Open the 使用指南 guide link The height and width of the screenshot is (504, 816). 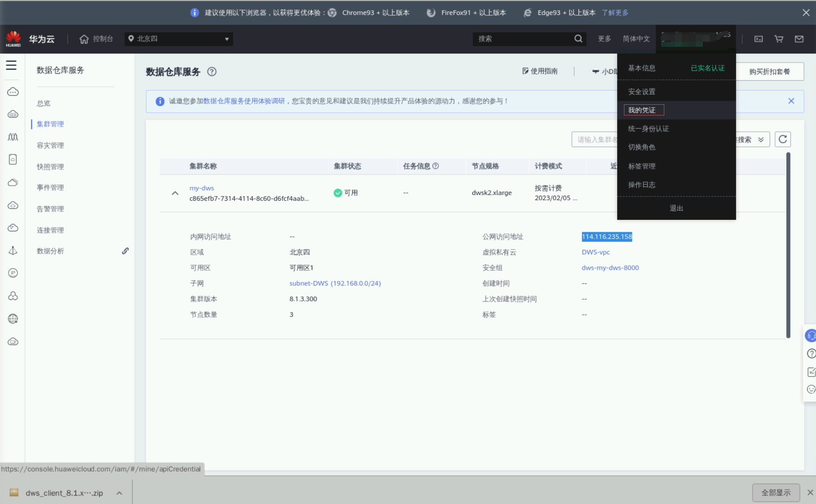(x=540, y=71)
